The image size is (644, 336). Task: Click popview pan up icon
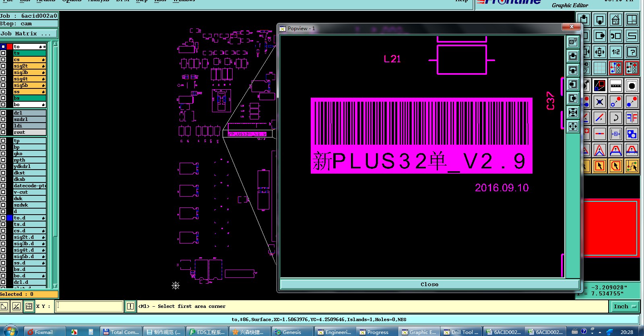point(573,56)
